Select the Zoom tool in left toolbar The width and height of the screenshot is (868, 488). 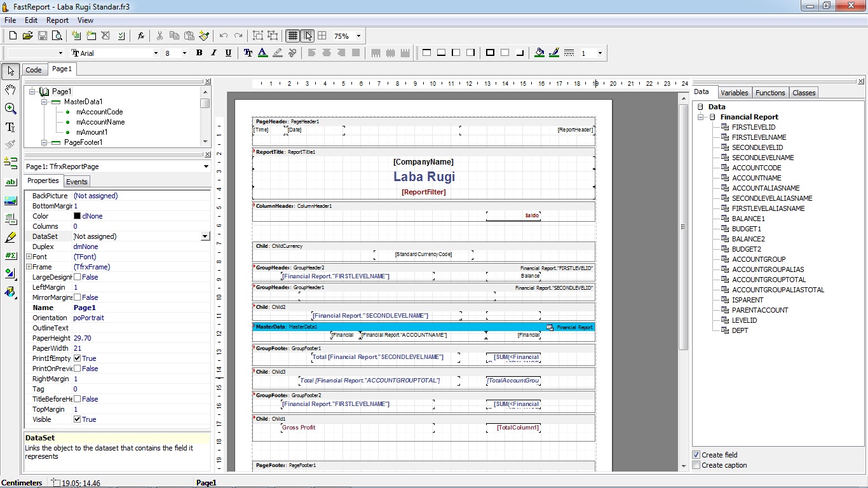10,109
